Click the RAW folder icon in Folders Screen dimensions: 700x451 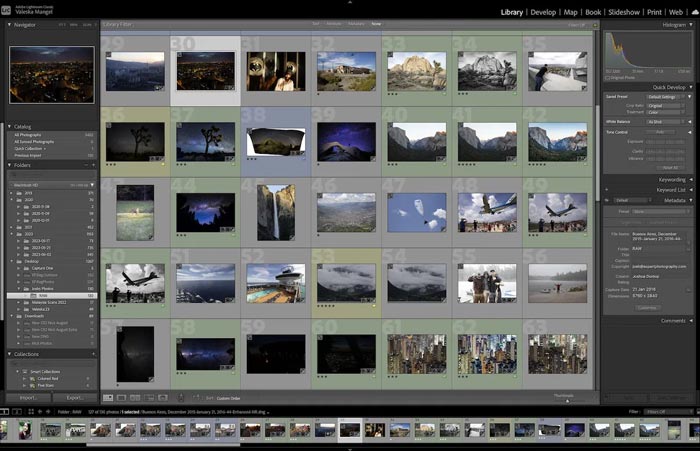tap(33, 296)
